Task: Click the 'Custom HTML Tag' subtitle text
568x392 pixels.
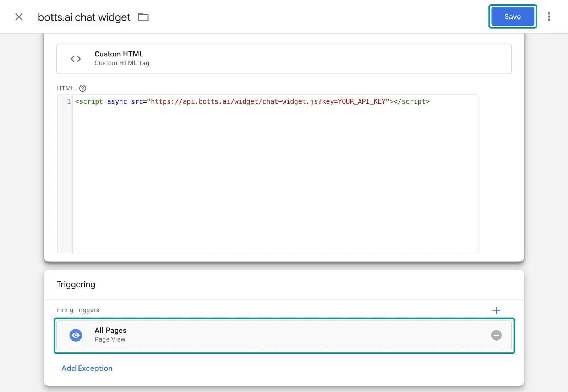Action: pyautogui.click(x=122, y=63)
